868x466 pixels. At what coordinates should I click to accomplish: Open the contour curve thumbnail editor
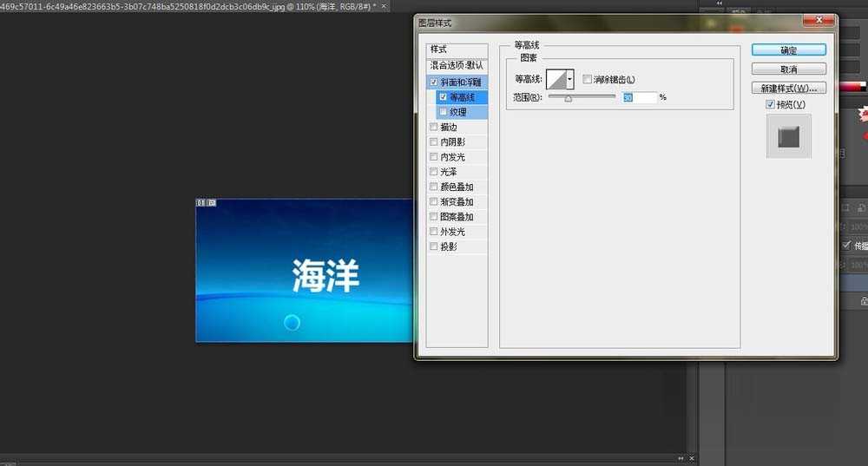[554, 80]
